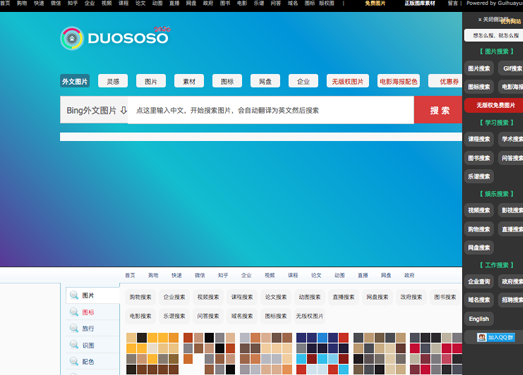Click 知乎 in the lower white navigation row
This screenshot has height=375, width=523.
click(223, 275)
